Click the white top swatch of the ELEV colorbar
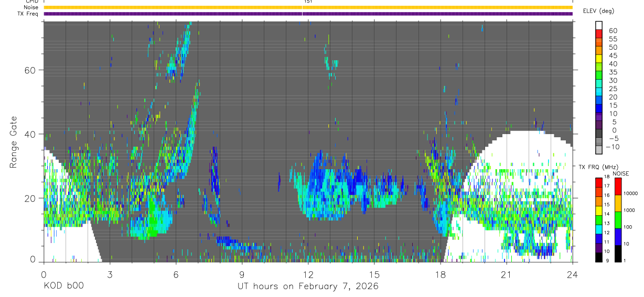 click(599, 25)
